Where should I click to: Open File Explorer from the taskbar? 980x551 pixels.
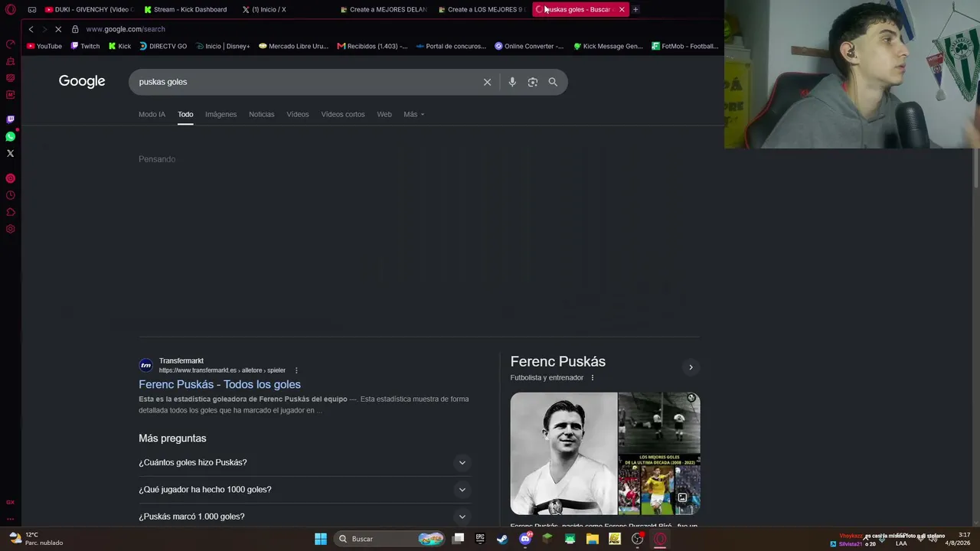click(593, 539)
